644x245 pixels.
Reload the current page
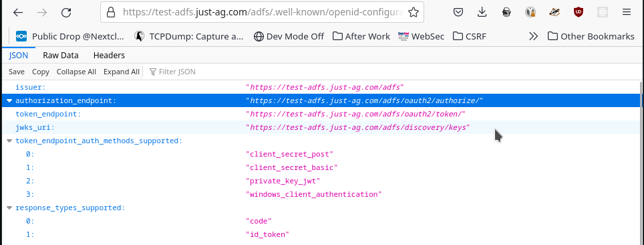[66, 12]
